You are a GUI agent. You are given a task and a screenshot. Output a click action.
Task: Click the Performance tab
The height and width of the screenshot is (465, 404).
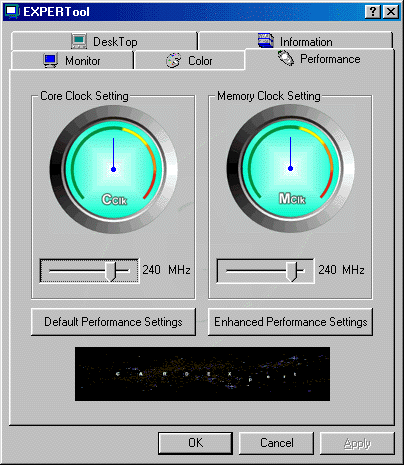320,59
